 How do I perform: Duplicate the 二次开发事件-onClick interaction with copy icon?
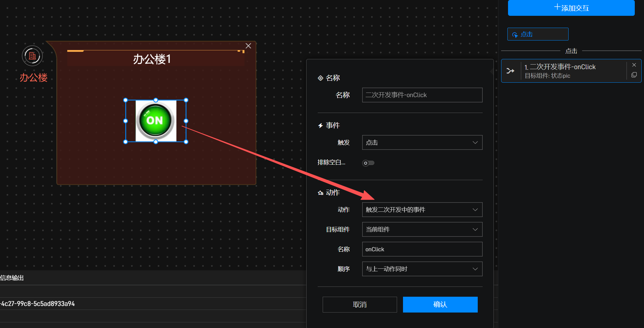tap(634, 75)
